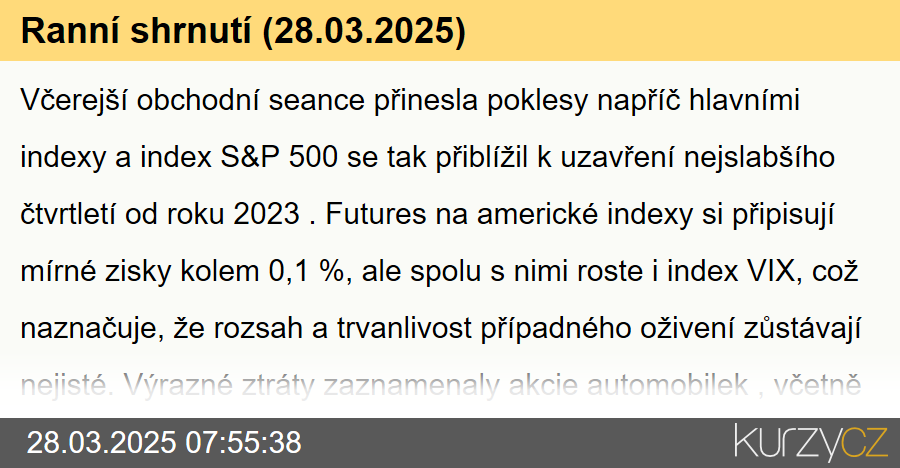Click the words 'americké indexy' in the text
The height and width of the screenshot is (468, 900).
[584, 214]
